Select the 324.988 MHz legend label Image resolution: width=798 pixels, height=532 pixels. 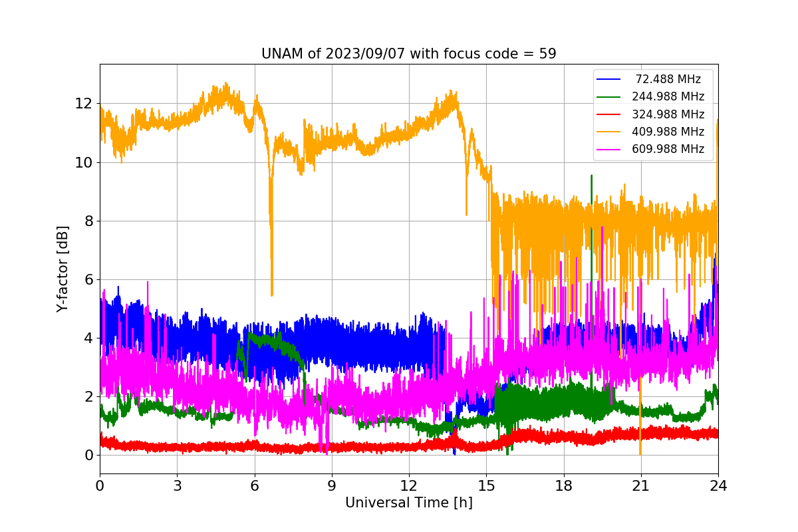tap(668, 114)
